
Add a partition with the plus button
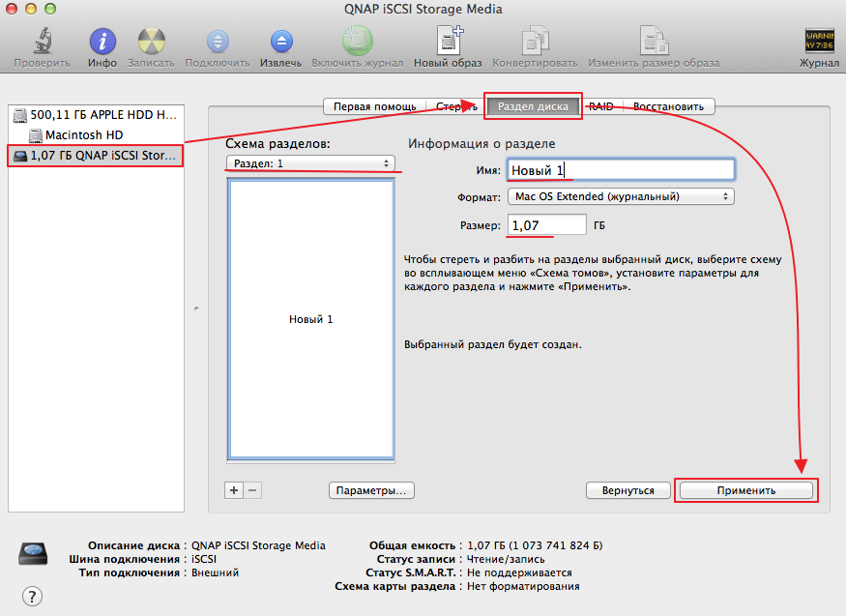tap(234, 490)
